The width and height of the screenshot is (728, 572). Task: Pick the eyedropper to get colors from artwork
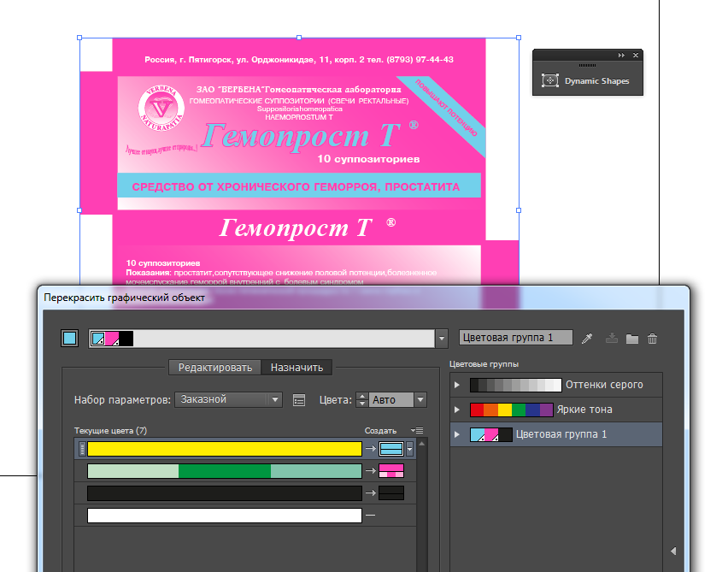(587, 339)
